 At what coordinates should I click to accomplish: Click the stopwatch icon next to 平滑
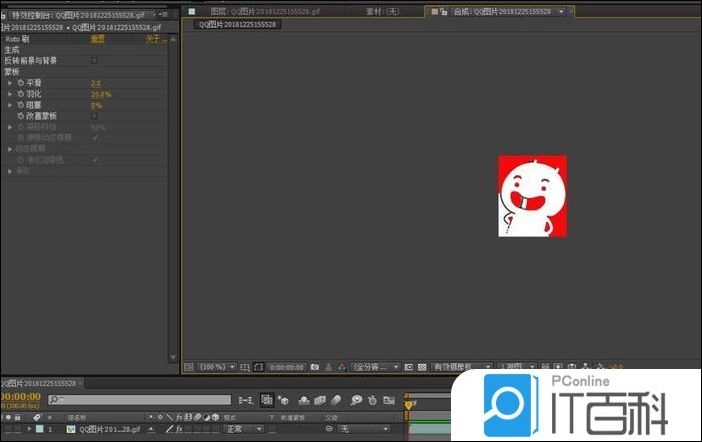(20, 83)
